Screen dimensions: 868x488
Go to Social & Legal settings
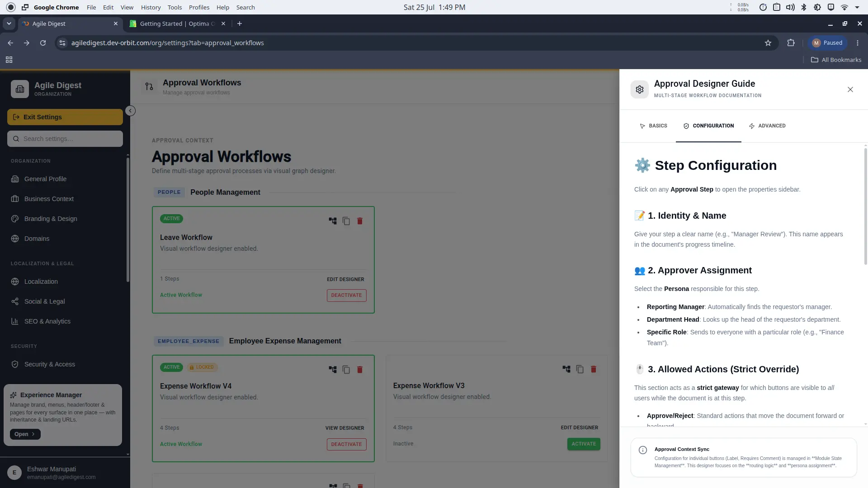(65, 301)
